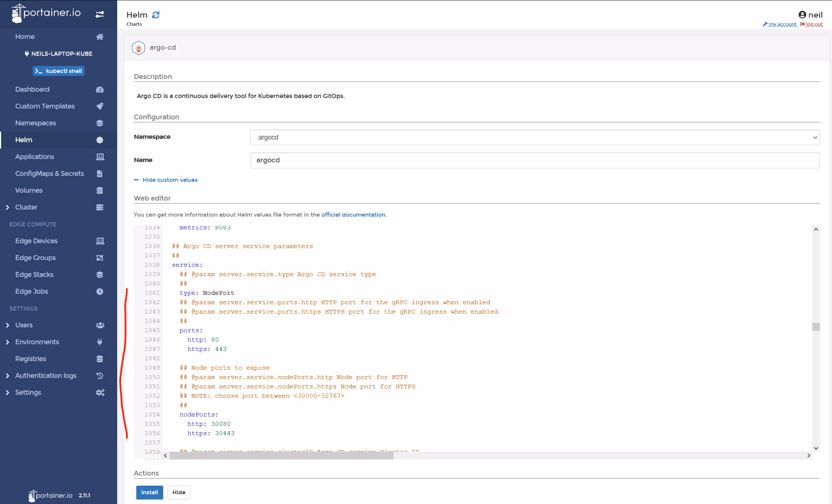Viewport: 832px width, 504px height.
Task: Click the Edge Jobs clock icon
Action: (100, 291)
